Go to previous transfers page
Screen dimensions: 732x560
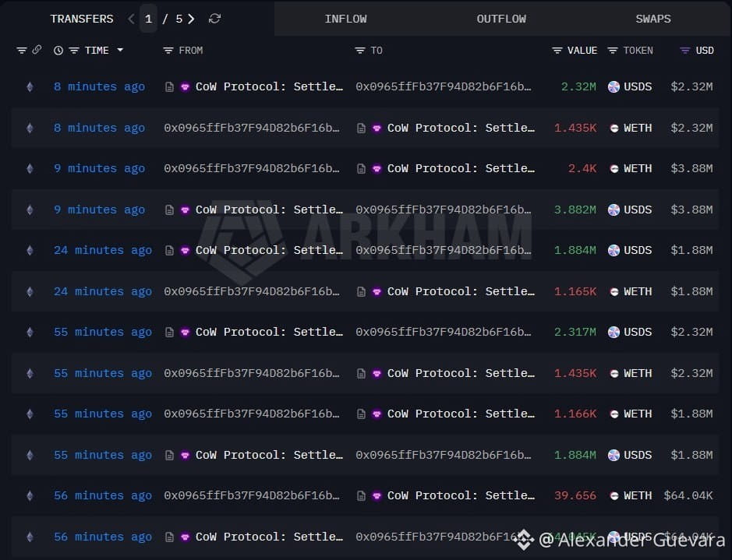(x=131, y=19)
